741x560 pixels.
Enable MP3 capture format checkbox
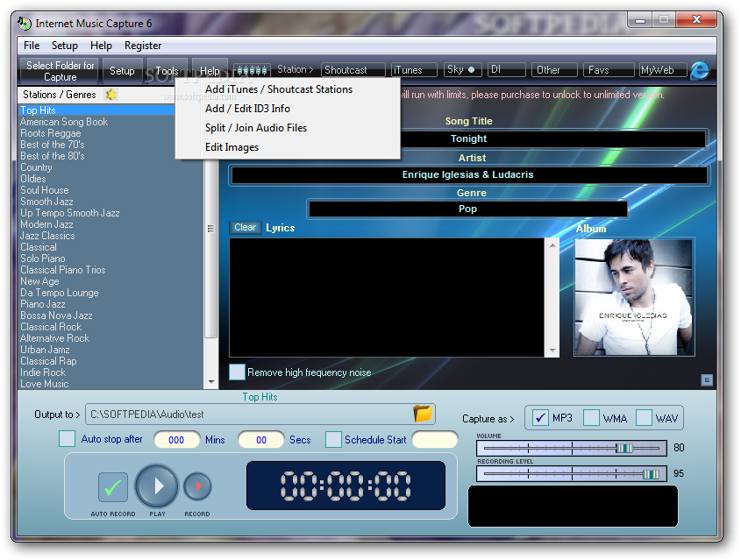[540, 418]
